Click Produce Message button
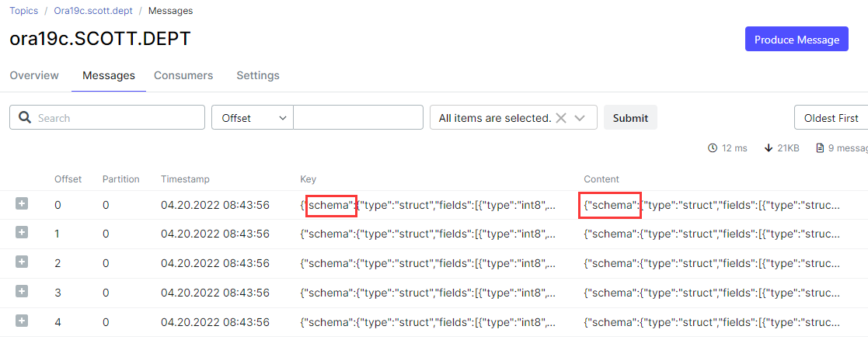Viewport: 868px width, 340px height. 797,39
